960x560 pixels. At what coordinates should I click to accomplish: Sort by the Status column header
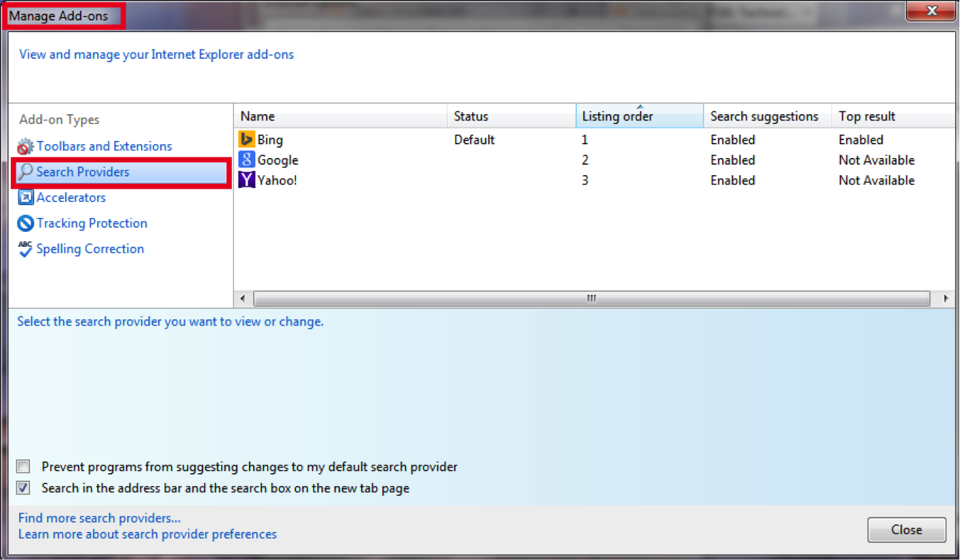[x=511, y=116]
